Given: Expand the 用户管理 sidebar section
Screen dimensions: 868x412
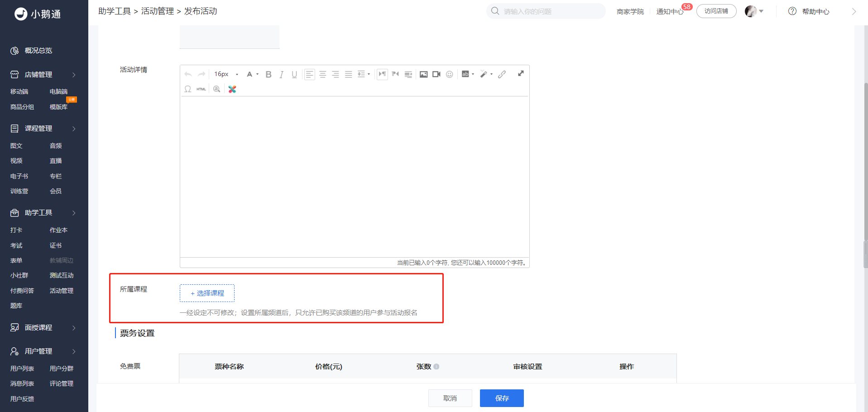Looking at the screenshot, I should [74, 351].
